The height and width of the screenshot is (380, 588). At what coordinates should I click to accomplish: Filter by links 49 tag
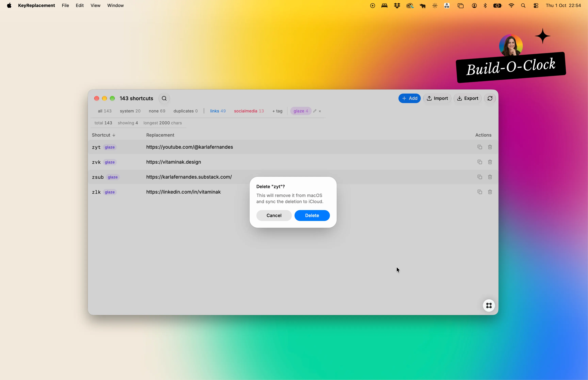[x=218, y=111]
